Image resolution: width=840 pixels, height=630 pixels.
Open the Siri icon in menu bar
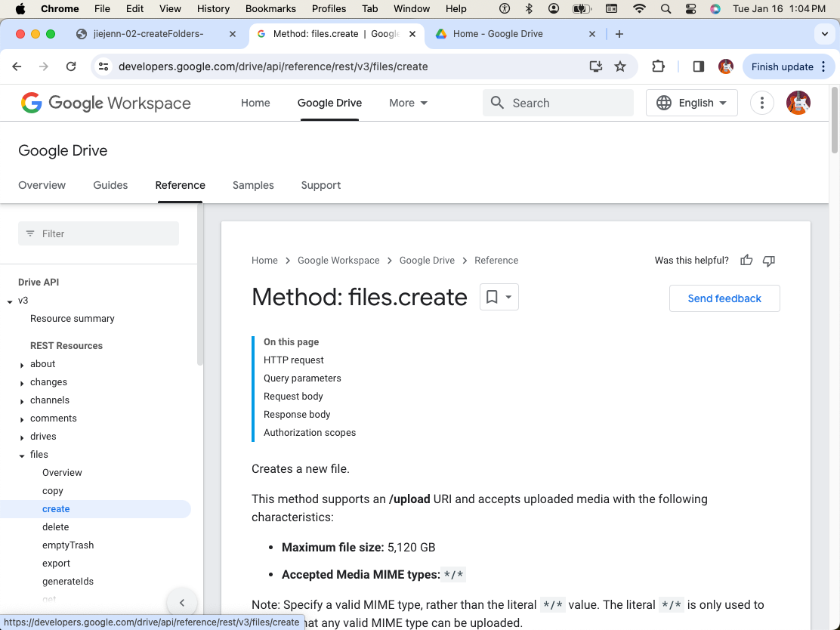(x=715, y=8)
